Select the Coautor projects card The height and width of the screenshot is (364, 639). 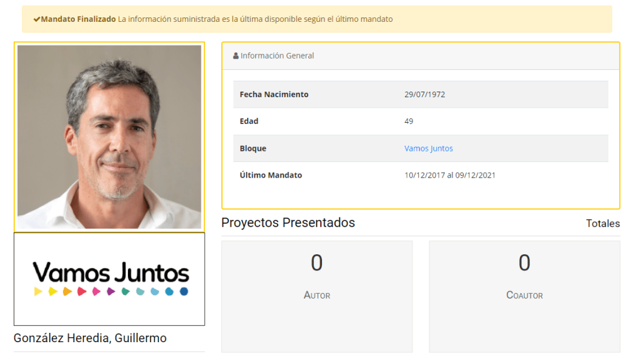524,296
